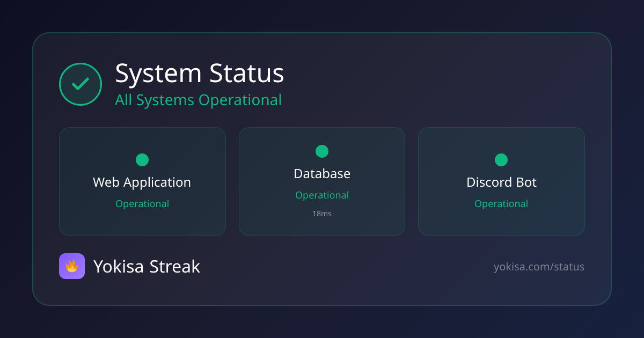This screenshot has height=338, width=644.
Task: Click the green checkmark status icon
Action: tap(80, 84)
